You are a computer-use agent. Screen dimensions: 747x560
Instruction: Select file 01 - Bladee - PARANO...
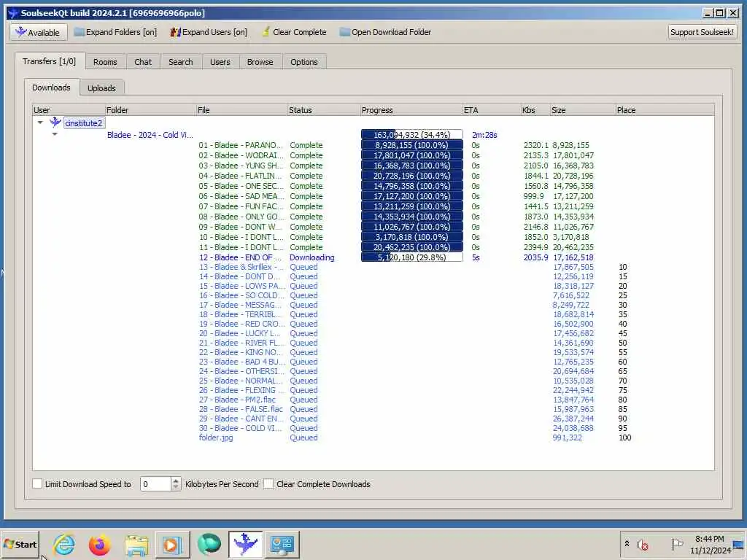(x=241, y=145)
